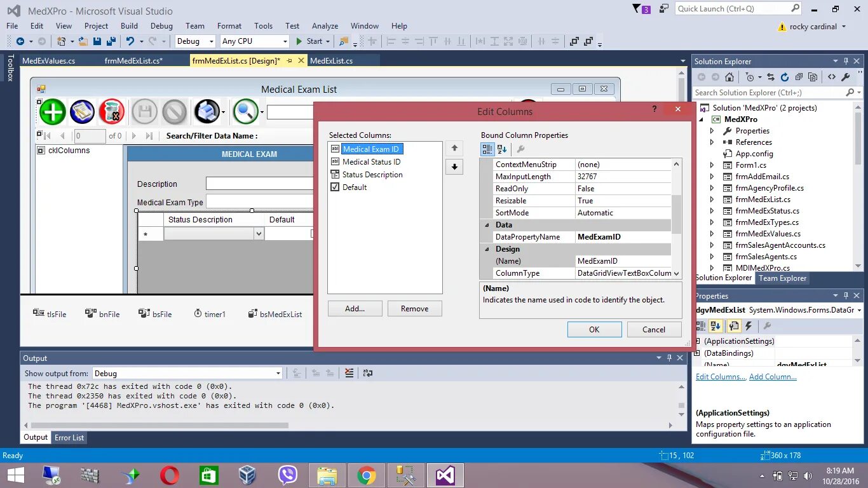The width and height of the screenshot is (868, 488).
Task: Click Undo in the main toolbar
Action: (x=130, y=41)
